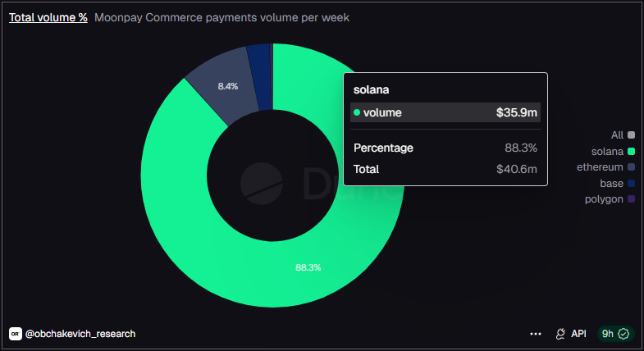The image size is (644, 351).
Task: Click the large green solana slice at 88.3% label
Action: coord(308,267)
